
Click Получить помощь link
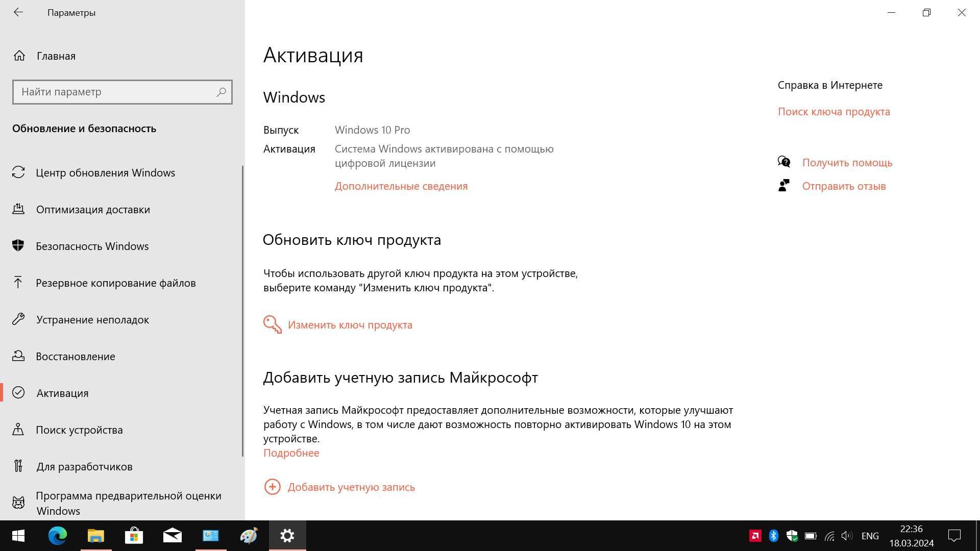[847, 162]
